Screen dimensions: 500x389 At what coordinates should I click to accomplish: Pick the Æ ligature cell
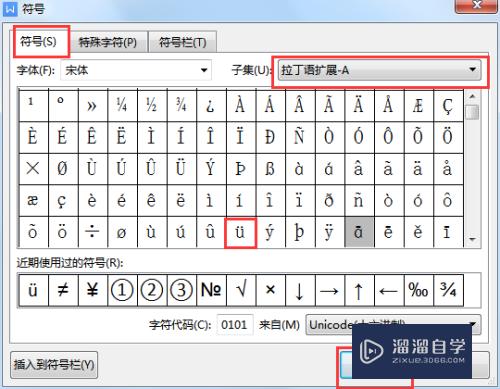[x=419, y=105]
